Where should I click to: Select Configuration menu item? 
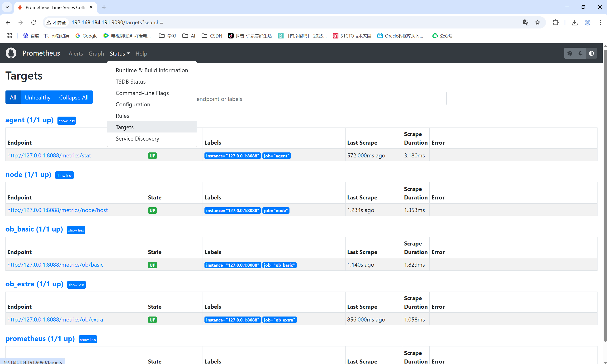pyautogui.click(x=152, y=104)
